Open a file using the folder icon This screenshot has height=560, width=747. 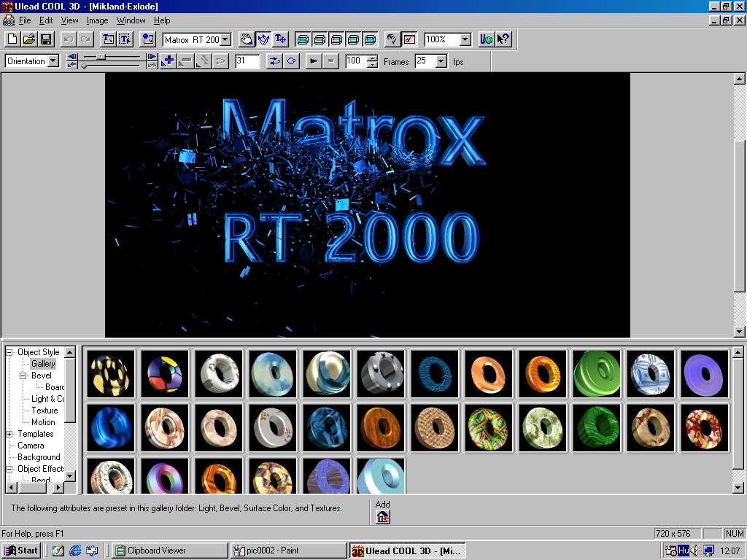(29, 39)
